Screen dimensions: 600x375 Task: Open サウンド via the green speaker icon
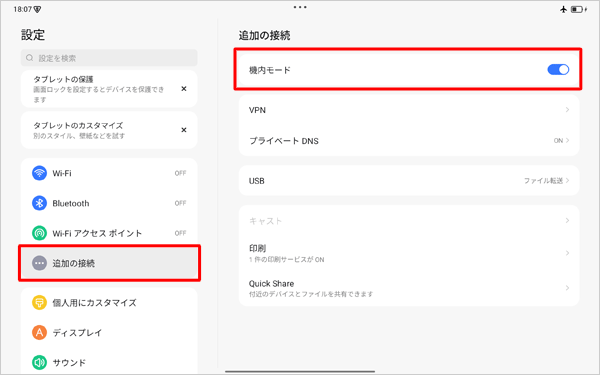tap(39, 362)
